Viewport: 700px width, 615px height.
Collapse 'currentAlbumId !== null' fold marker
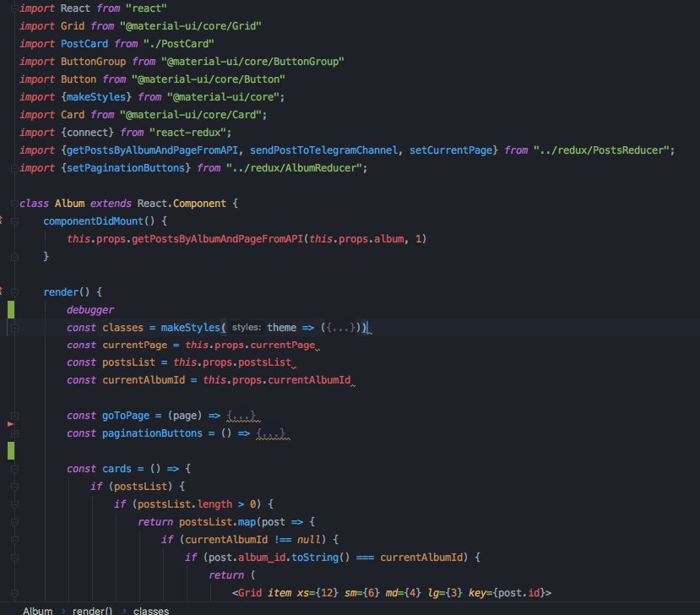pos(14,540)
